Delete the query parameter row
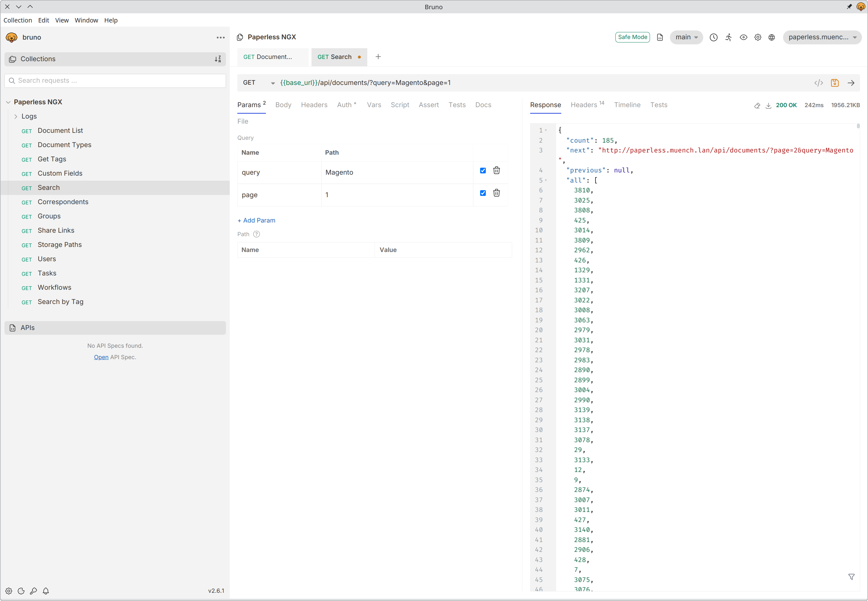868x601 pixels. (497, 171)
